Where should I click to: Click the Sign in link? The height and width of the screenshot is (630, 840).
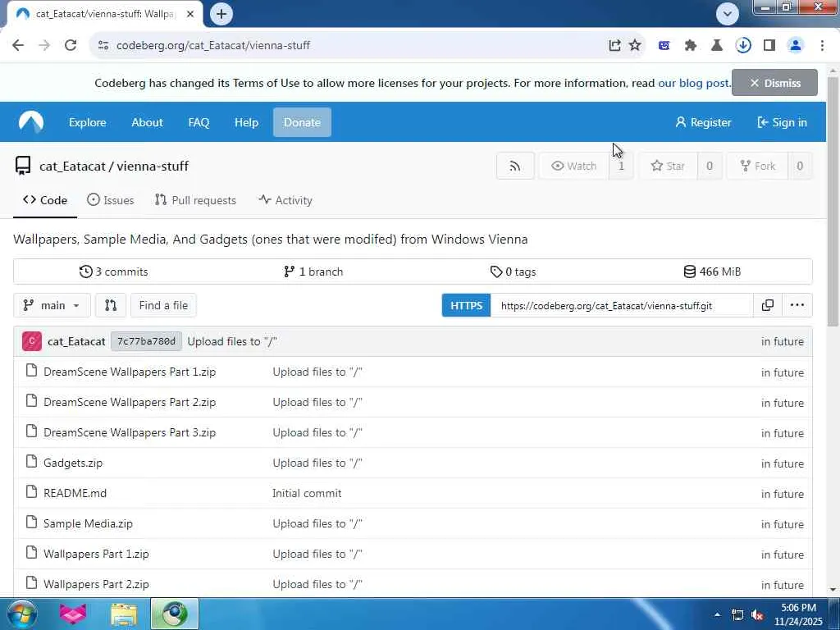782,122
